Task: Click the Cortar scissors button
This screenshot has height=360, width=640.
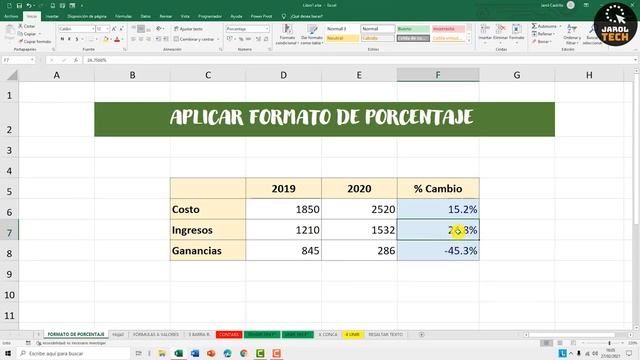Action: pos(27,26)
